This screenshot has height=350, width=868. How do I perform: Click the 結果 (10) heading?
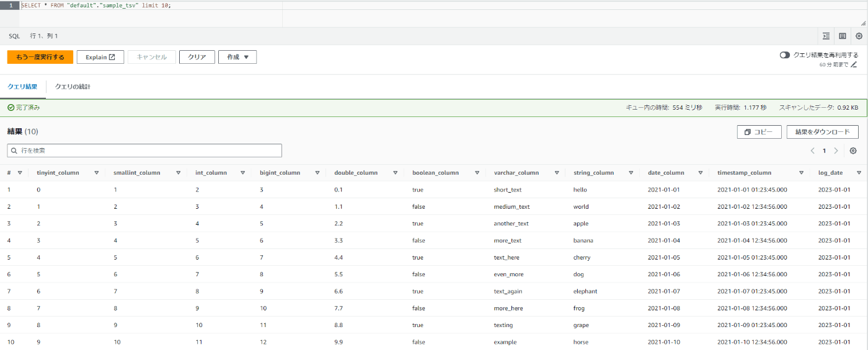point(23,131)
